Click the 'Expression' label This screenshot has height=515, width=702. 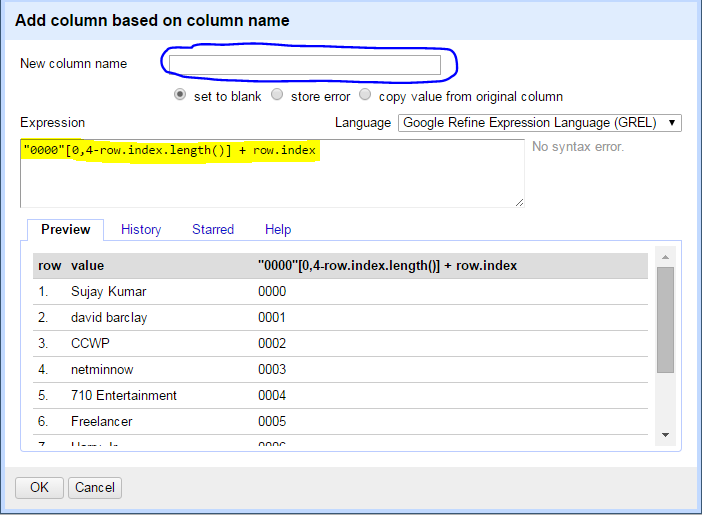52,123
